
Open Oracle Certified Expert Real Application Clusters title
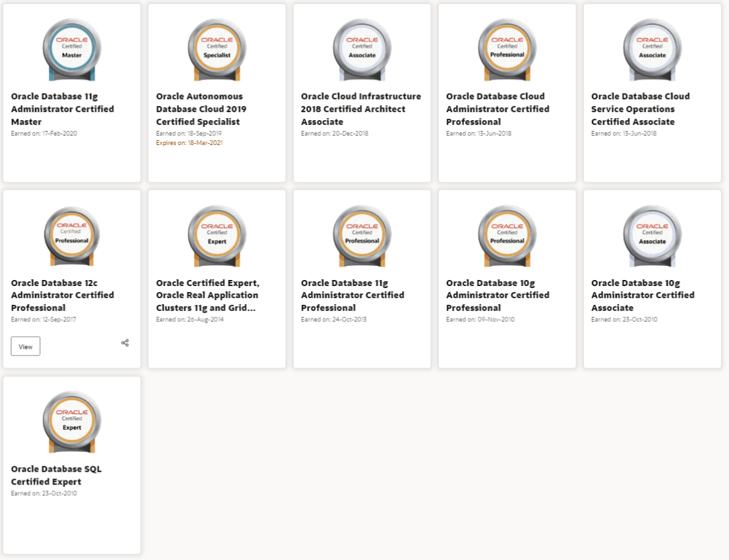point(208,295)
